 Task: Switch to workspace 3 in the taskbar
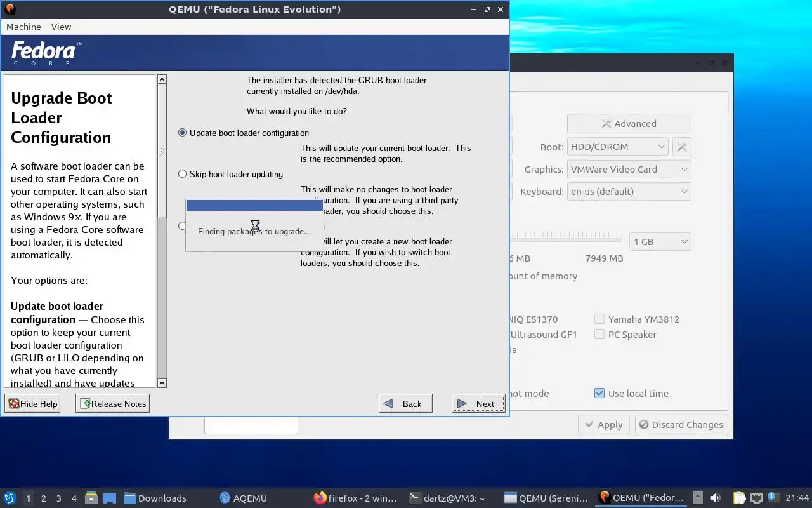coord(59,498)
